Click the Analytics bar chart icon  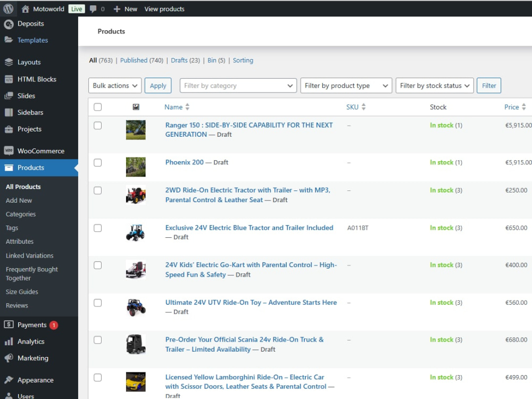[9, 342]
